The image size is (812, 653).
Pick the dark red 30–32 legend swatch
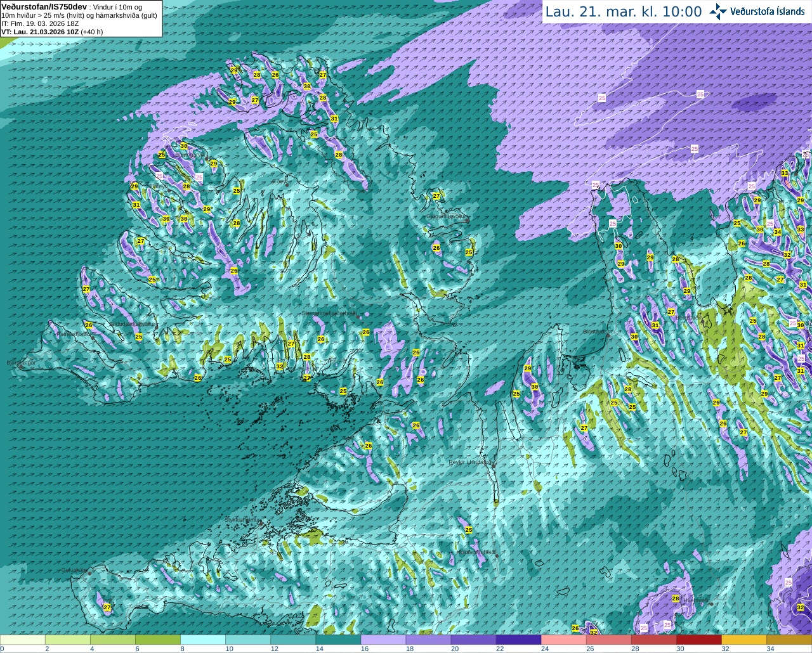pyautogui.click(x=699, y=640)
